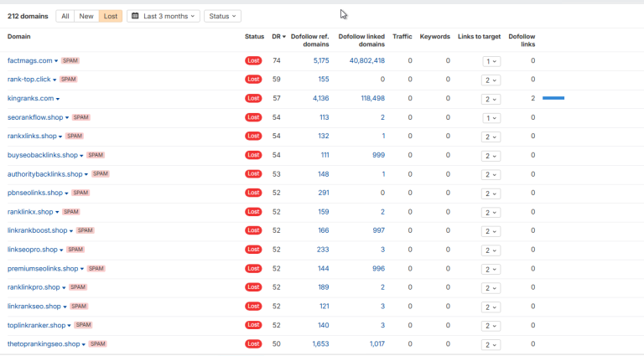Click the 212 domains count text
The height and width of the screenshot is (356, 644).
tap(28, 16)
